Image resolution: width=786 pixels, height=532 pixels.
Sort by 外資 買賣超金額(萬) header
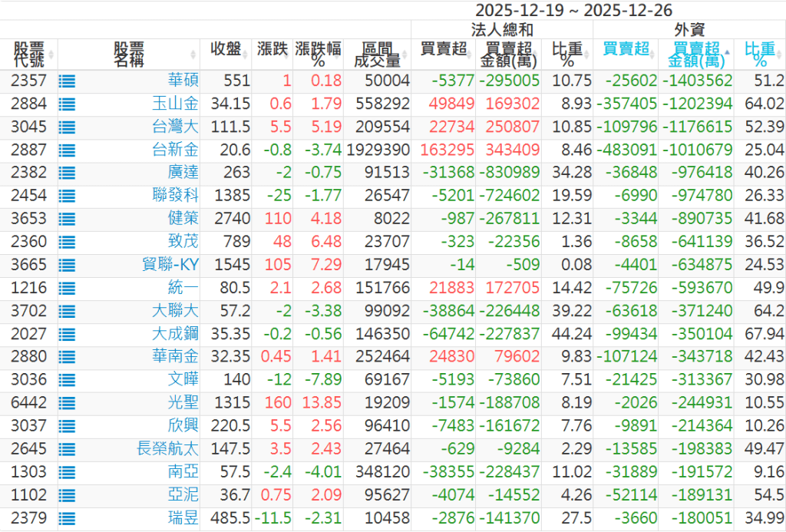(695, 55)
